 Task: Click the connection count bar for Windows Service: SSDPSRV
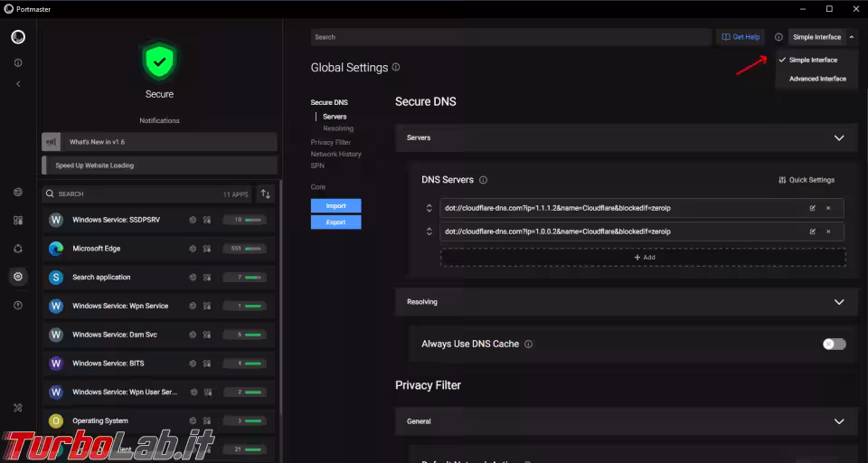coord(244,220)
